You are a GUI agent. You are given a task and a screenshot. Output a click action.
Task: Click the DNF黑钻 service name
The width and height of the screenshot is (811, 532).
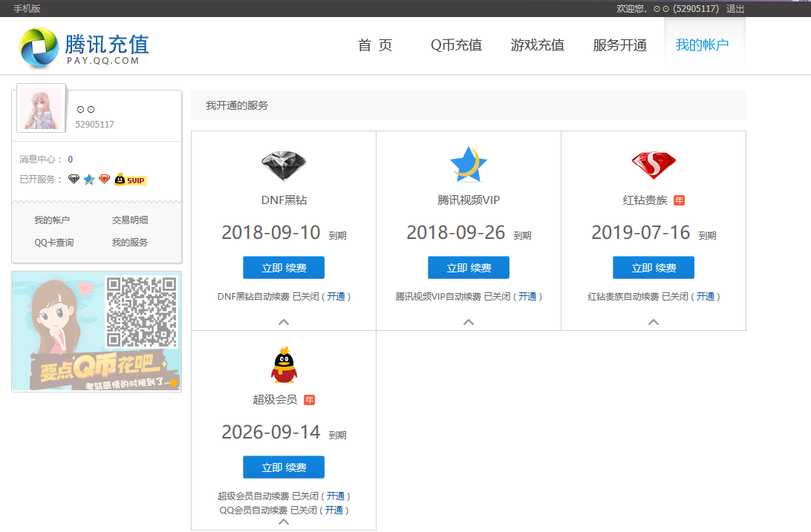tap(284, 200)
